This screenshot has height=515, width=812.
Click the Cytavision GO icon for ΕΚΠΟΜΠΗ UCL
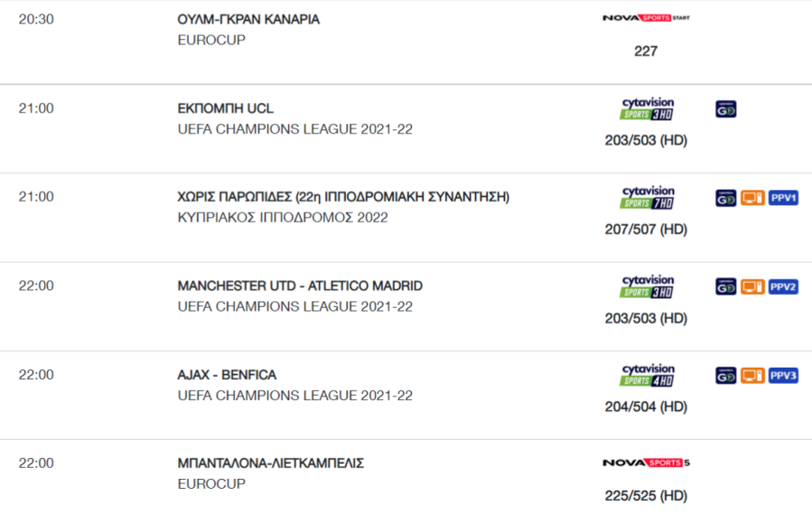tap(725, 109)
